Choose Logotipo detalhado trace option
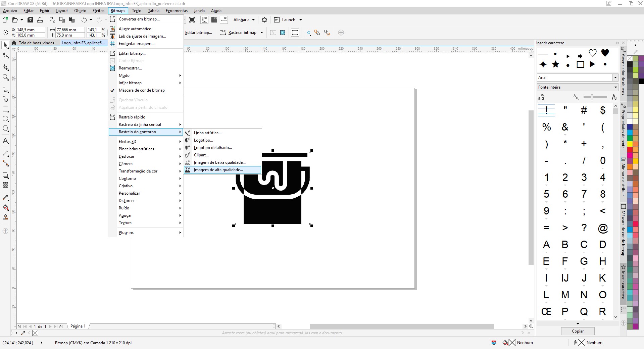 tap(222, 148)
